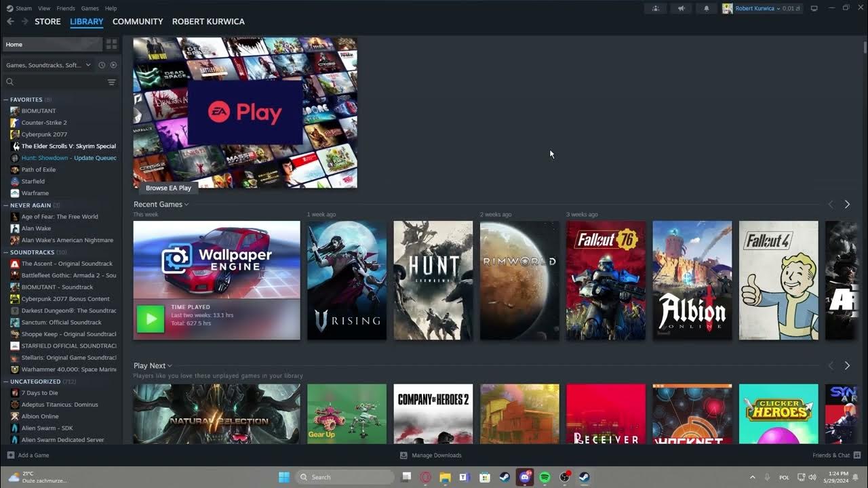Show hidden system tray icons
The width and height of the screenshot is (868, 488).
(752, 477)
